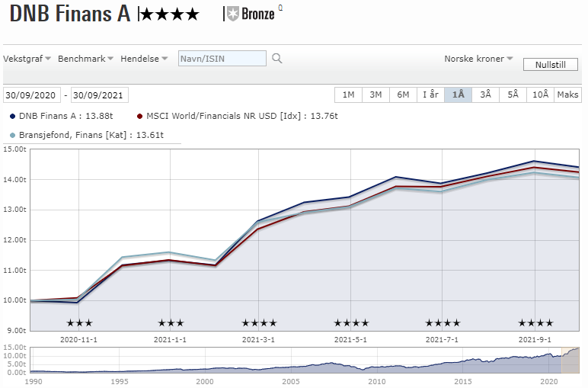Click the four-star rating beside DNB Finans A

(171, 15)
